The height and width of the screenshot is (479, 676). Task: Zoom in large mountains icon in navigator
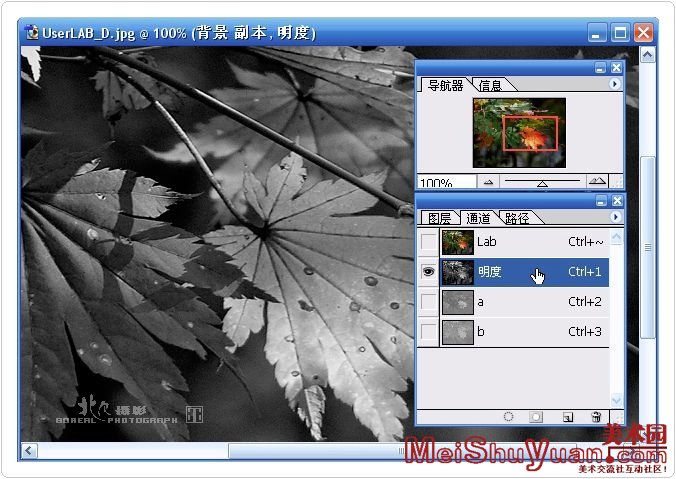coord(598,181)
